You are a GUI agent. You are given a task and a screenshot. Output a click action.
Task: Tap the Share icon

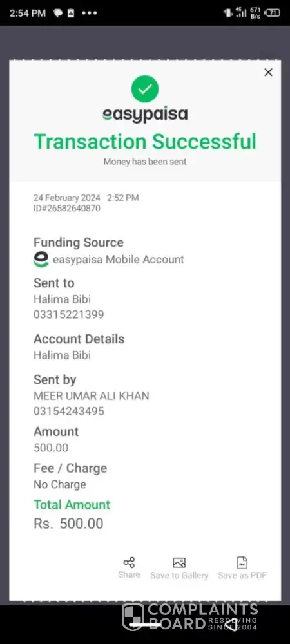[x=129, y=562]
